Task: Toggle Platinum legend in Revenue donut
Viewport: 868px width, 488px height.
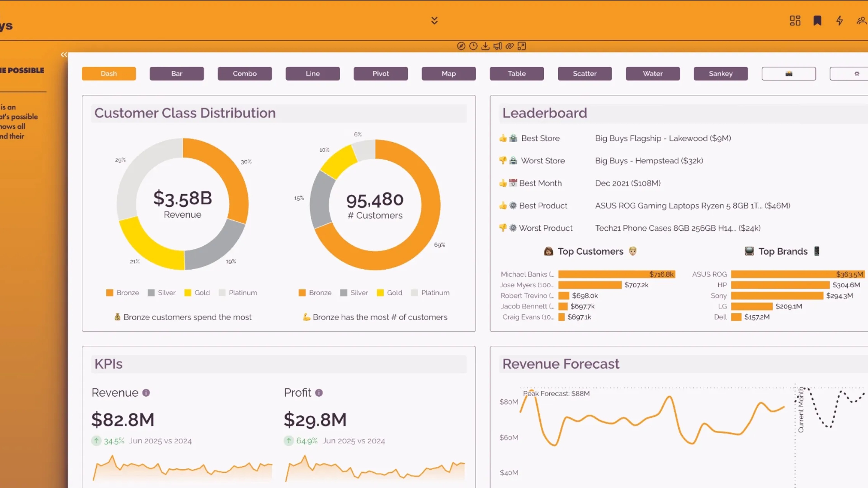Action: point(238,293)
